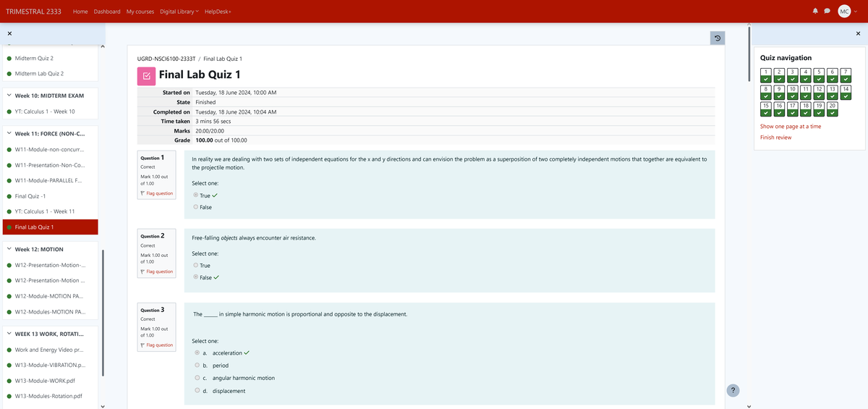Select option a. acceleration
The width and height of the screenshot is (868, 409).
point(197,353)
